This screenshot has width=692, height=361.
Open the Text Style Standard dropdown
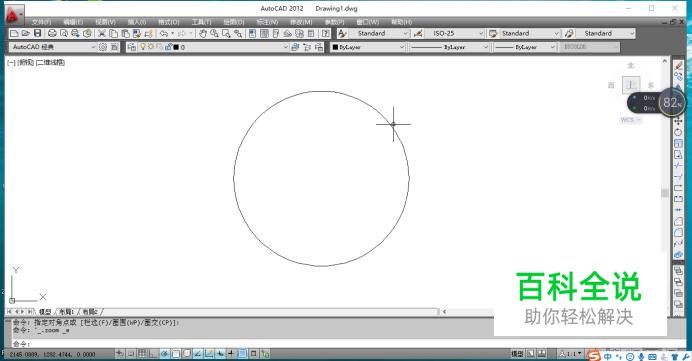click(406, 33)
